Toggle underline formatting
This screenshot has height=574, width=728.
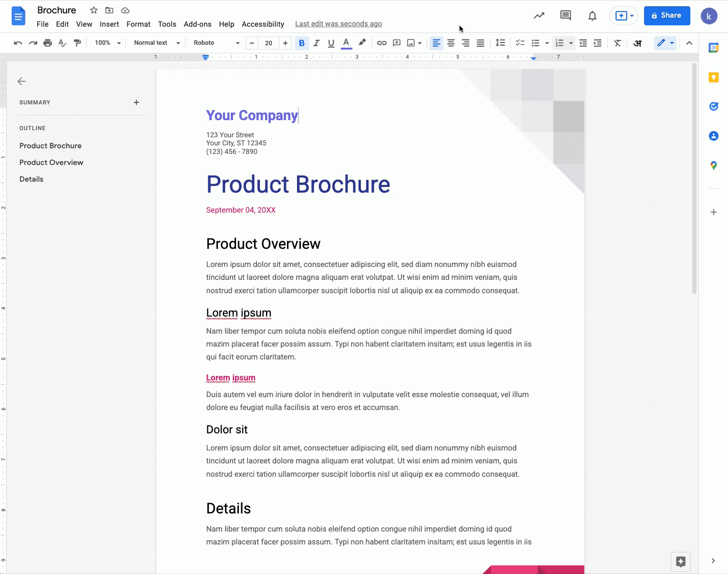pyautogui.click(x=331, y=43)
